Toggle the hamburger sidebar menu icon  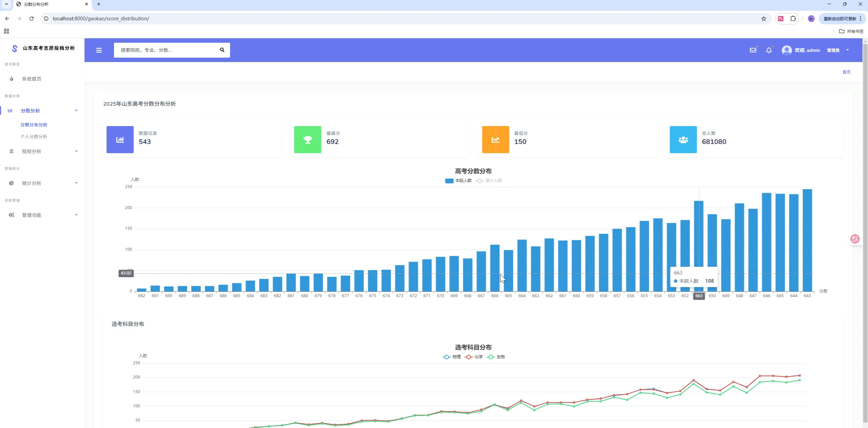[99, 50]
